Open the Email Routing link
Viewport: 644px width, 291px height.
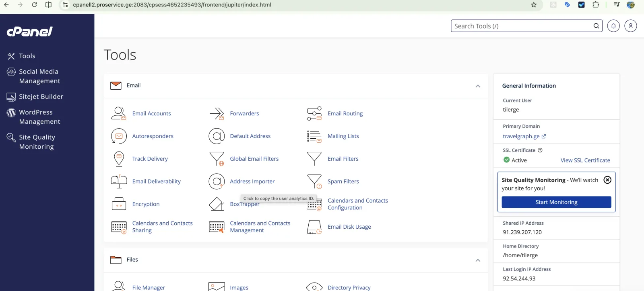click(345, 114)
